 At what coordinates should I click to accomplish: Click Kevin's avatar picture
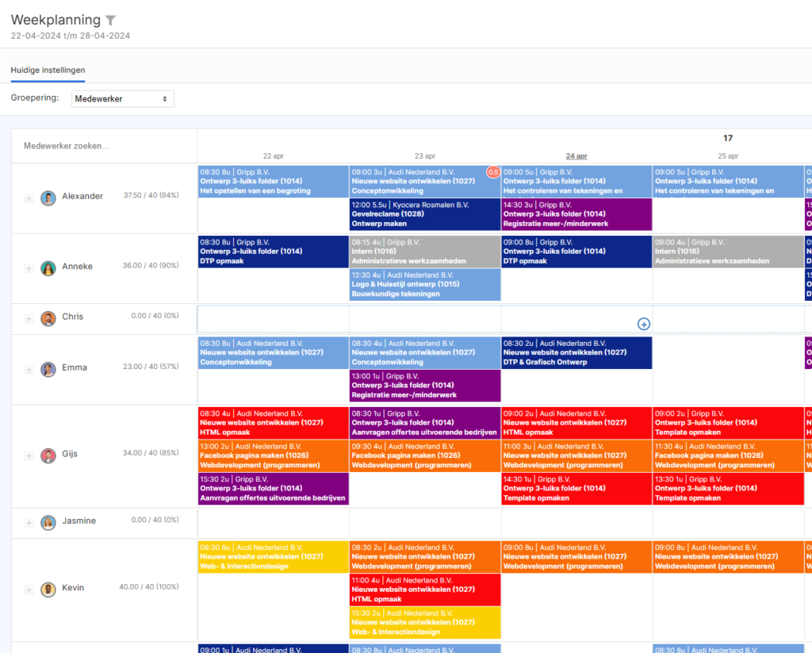point(48,590)
